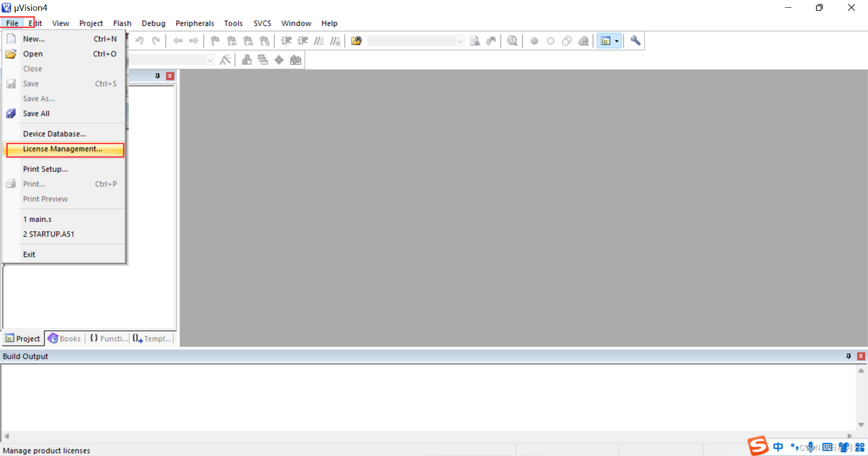This screenshot has width=868, height=456.
Task: Open Configuration wrench icon
Action: [635, 41]
